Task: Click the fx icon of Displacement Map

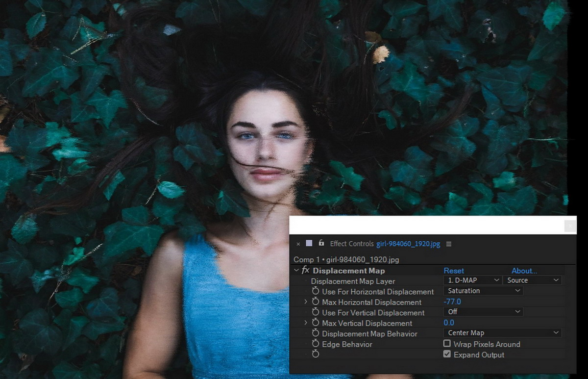Action: pos(305,271)
